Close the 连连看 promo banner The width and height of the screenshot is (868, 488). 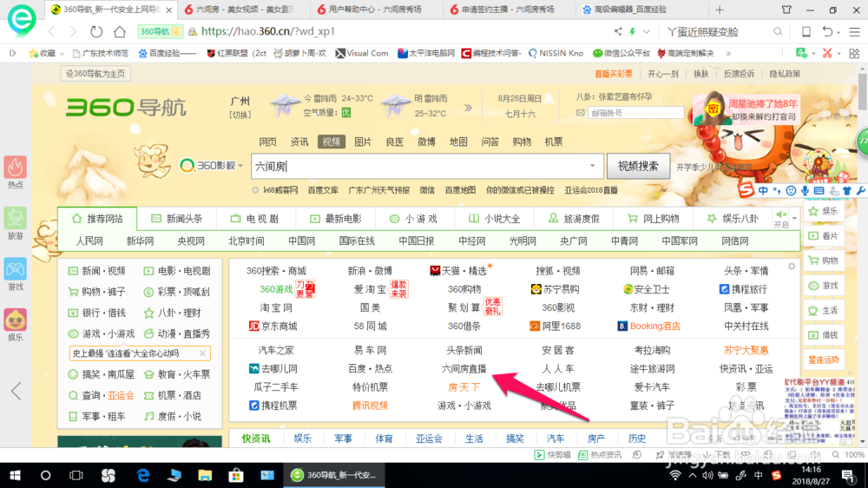click(x=202, y=353)
